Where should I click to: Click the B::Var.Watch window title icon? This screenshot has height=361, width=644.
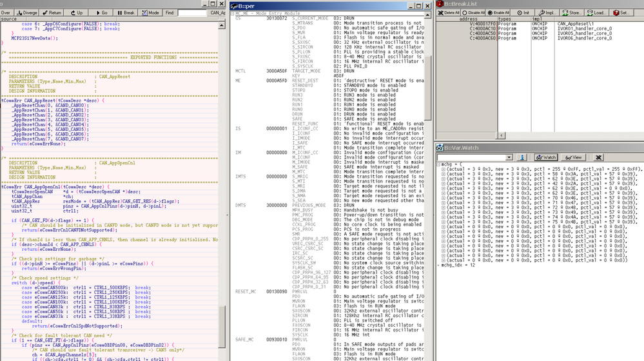tap(440, 148)
